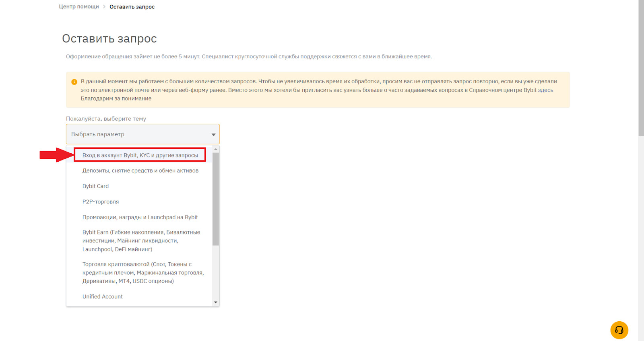Open the live chat headset support icon
The height and width of the screenshot is (341, 644).
click(x=619, y=330)
